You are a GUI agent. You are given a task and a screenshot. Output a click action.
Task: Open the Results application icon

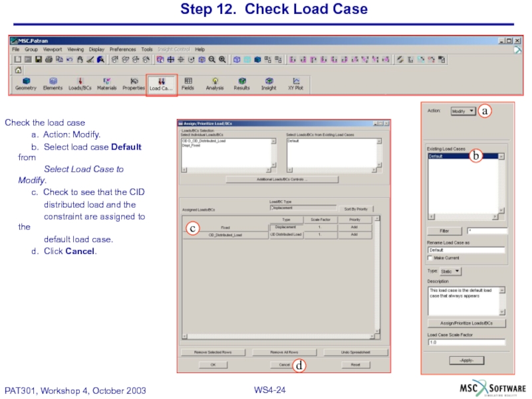coord(241,84)
